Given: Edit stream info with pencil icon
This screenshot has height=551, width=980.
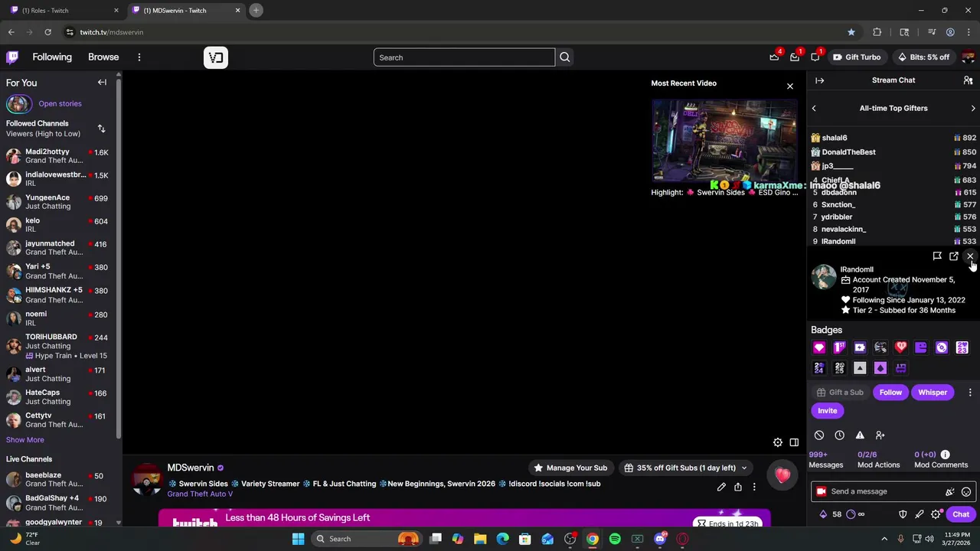Looking at the screenshot, I should (x=721, y=487).
